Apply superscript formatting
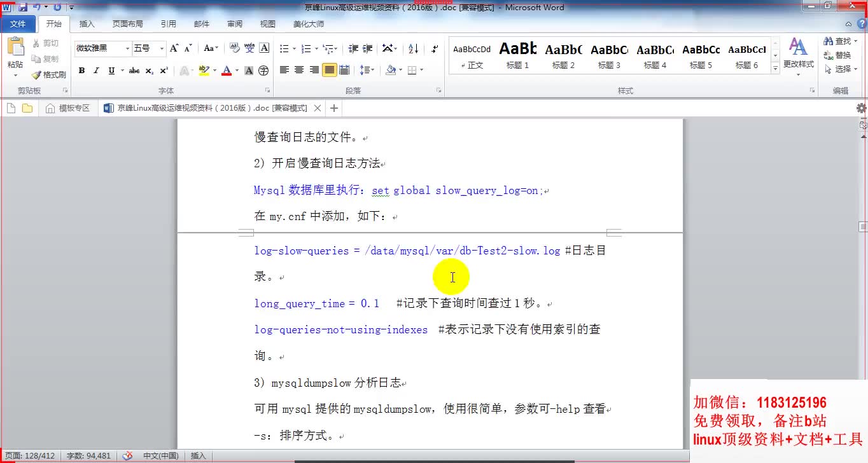868x463 pixels. [x=164, y=71]
